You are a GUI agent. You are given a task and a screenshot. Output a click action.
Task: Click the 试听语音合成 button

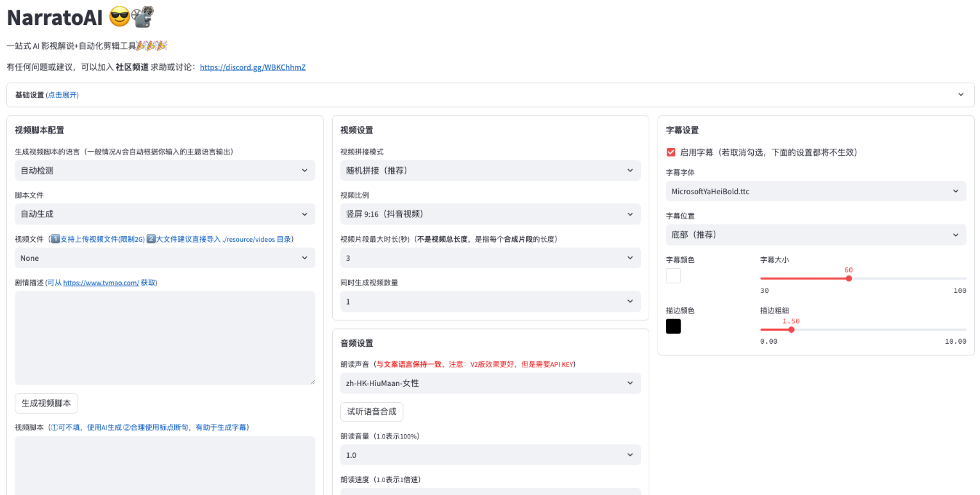tap(372, 412)
